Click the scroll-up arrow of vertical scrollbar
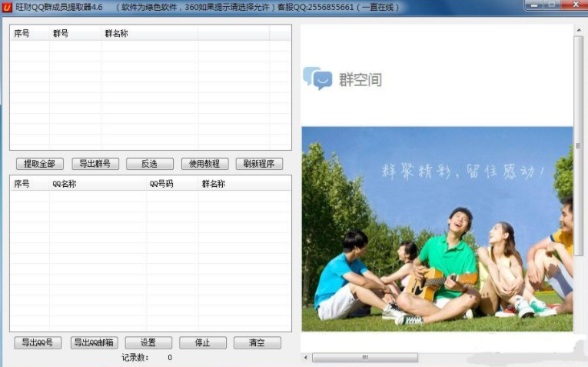 point(579,30)
